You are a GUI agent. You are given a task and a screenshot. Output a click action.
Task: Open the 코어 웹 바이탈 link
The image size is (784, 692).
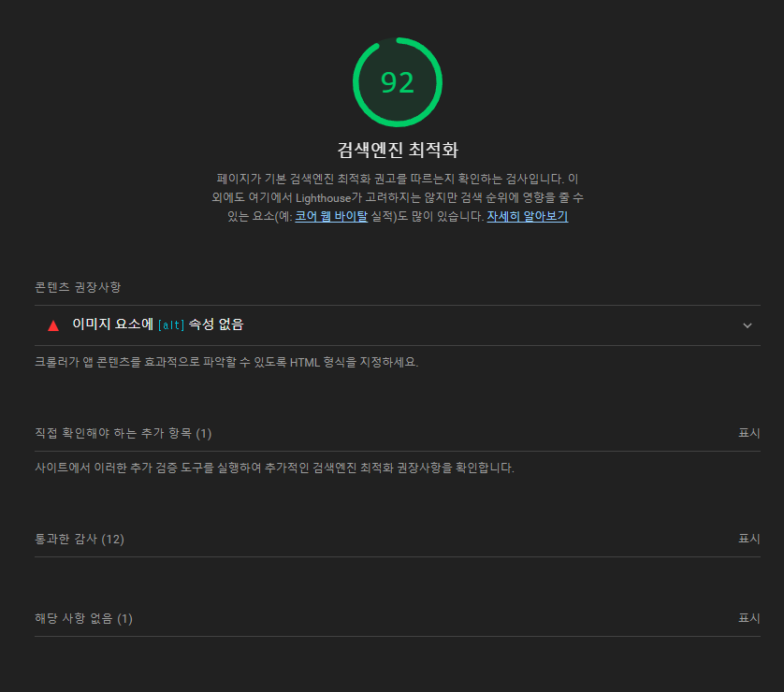[x=331, y=216]
